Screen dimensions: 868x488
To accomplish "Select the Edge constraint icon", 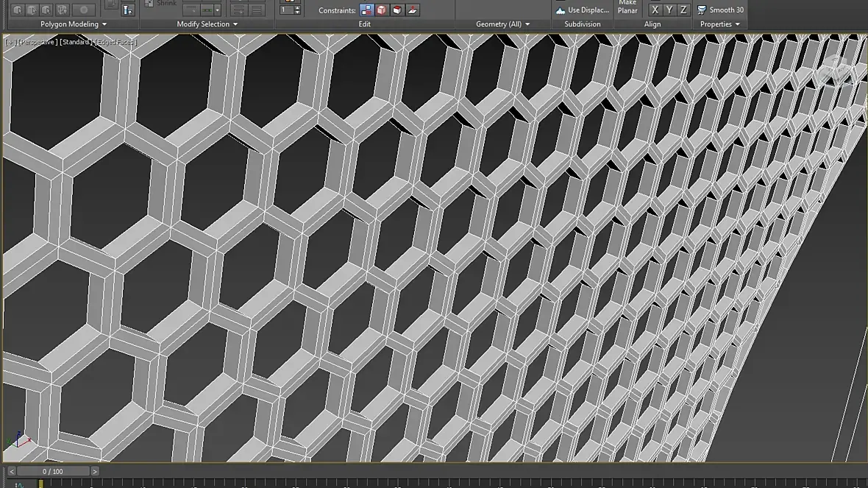I will [382, 10].
